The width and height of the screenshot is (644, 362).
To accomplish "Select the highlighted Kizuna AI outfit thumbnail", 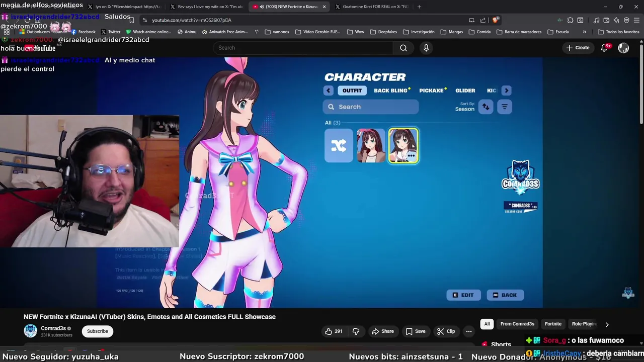I will click(x=404, y=146).
